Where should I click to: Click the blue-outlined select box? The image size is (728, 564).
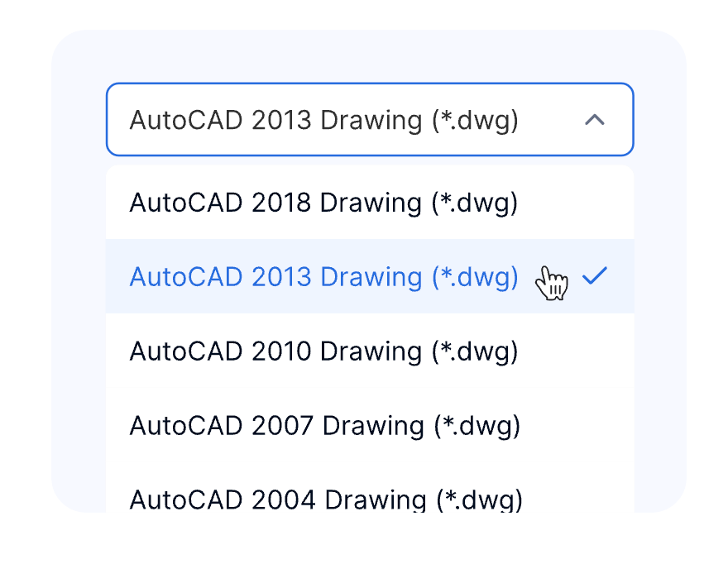[x=370, y=119]
